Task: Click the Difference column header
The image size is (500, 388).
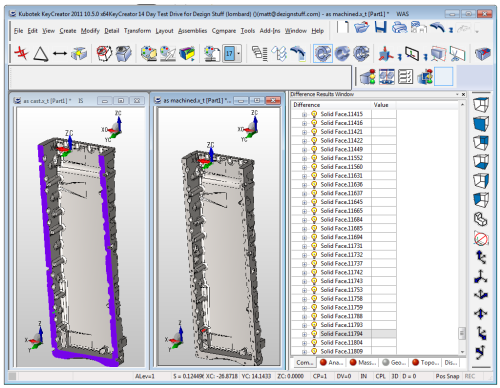Action: tap(331, 105)
